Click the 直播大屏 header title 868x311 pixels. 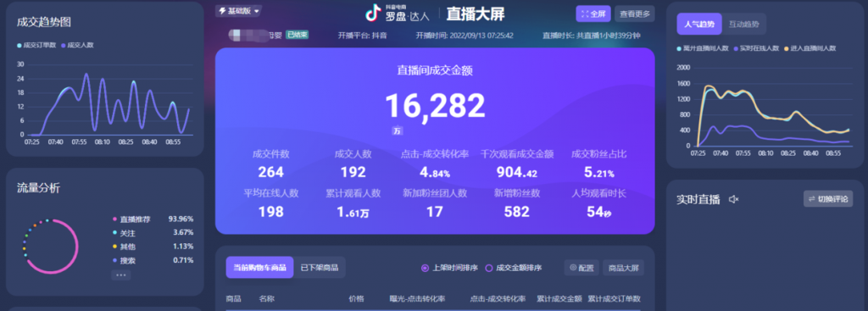pyautogui.click(x=475, y=14)
